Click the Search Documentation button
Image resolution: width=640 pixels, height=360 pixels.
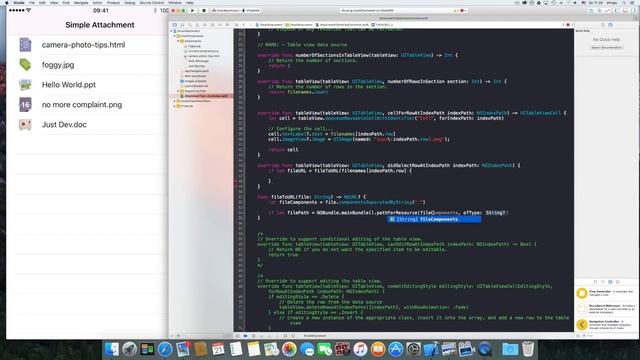click(607, 47)
